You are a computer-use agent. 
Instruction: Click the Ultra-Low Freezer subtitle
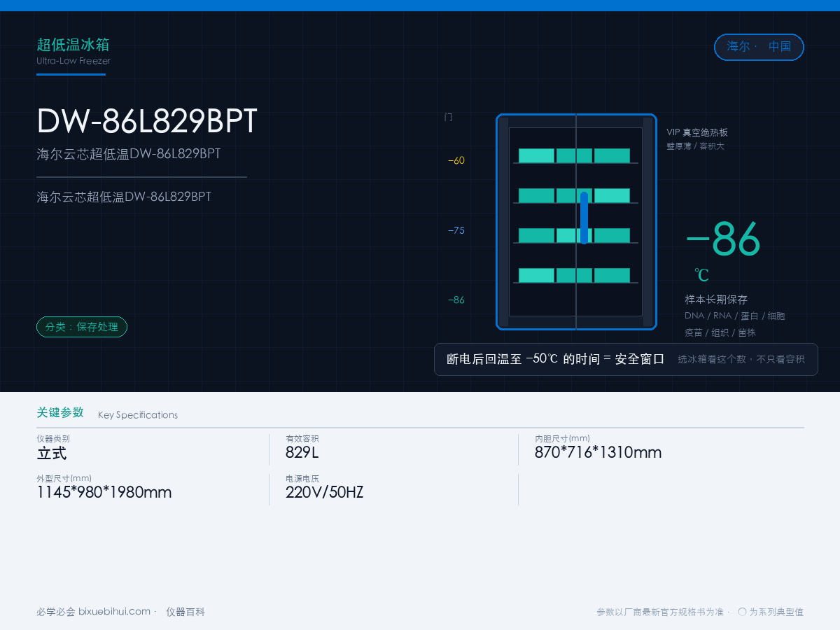73,61
